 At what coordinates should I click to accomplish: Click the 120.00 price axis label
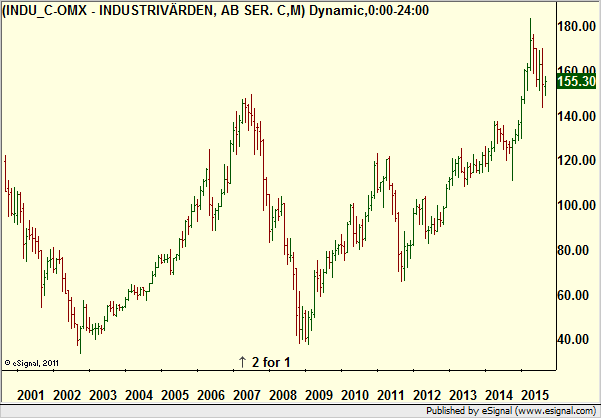click(577, 161)
